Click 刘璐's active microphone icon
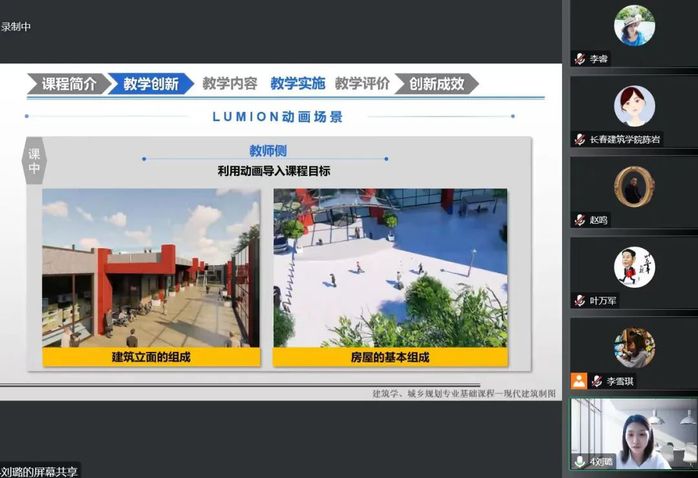Image resolution: width=698 pixels, height=478 pixels. click(580, 461)
